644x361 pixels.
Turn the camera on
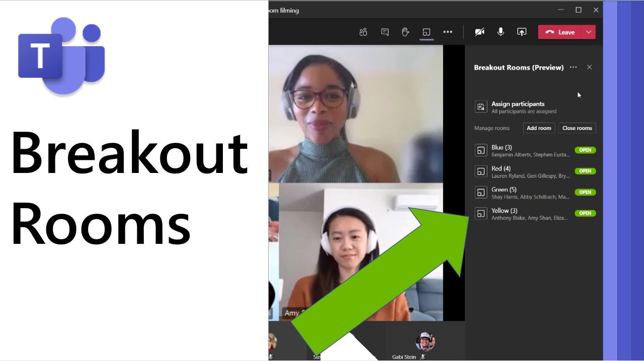(480, 32)
